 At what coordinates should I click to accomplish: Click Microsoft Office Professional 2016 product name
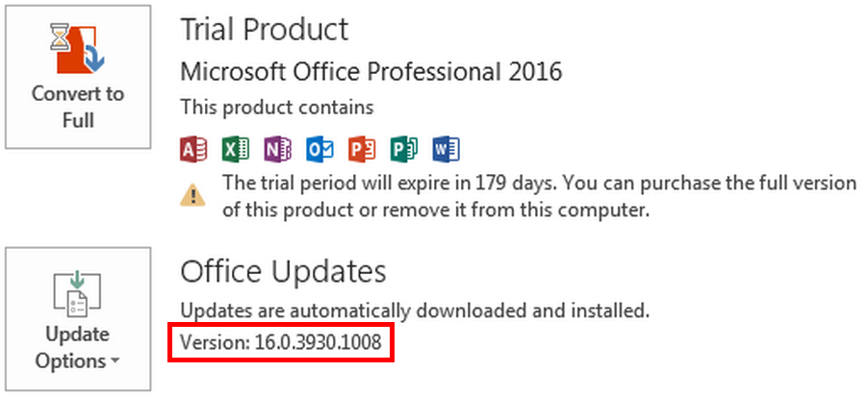click(x=371, y=71)
